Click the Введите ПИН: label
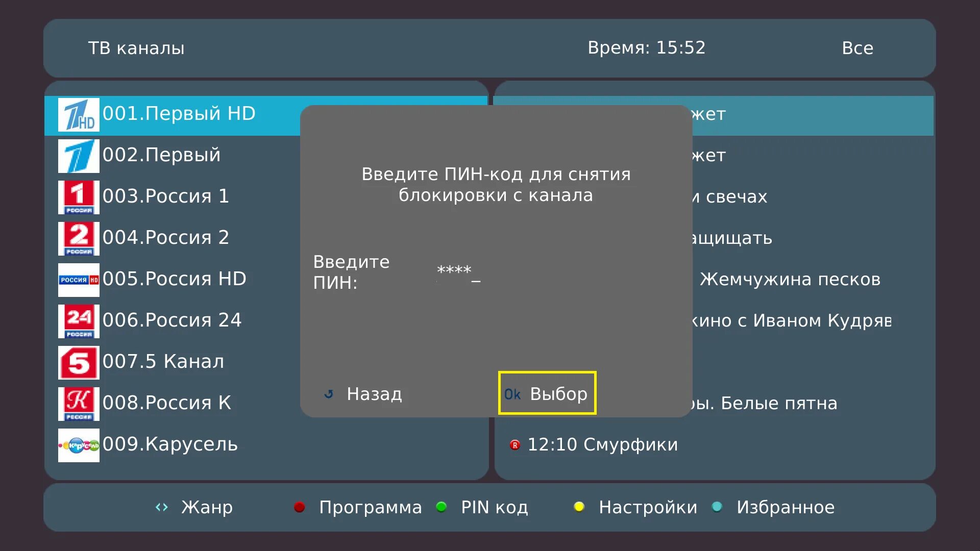Screen dimensions: 980x551 [x=351, y=272]
